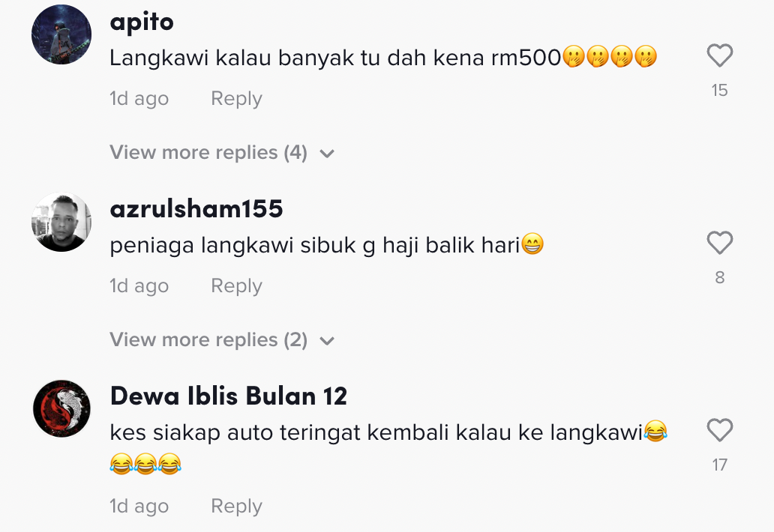The image size is (774, 532).
Task: Reply to apito's Langkawi rm500 comment
Action: click(236, 99)
